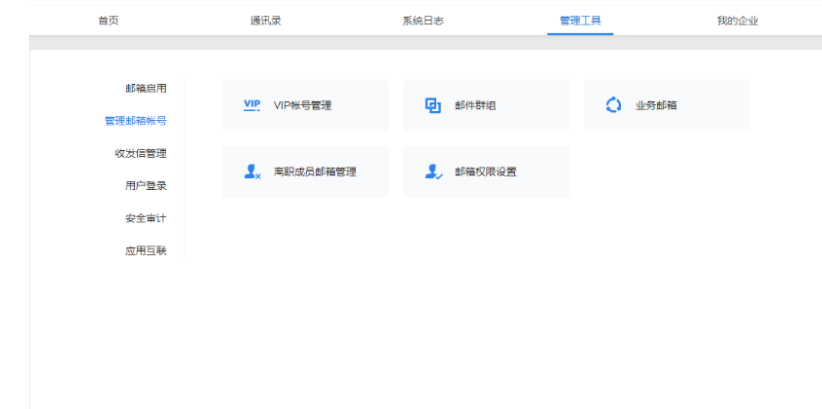Select the 管理工具 tab
Viewport: 822px width, 409px height.
[x=580, y=21]
